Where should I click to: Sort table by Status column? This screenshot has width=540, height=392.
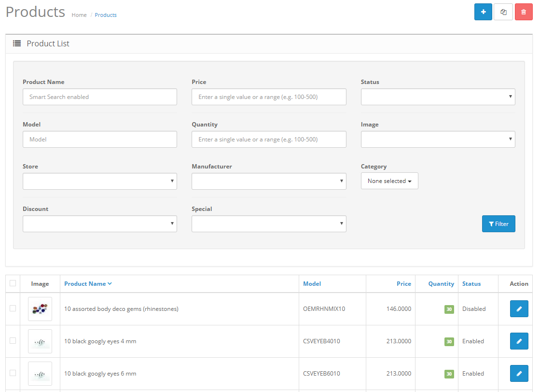[471, 283]
